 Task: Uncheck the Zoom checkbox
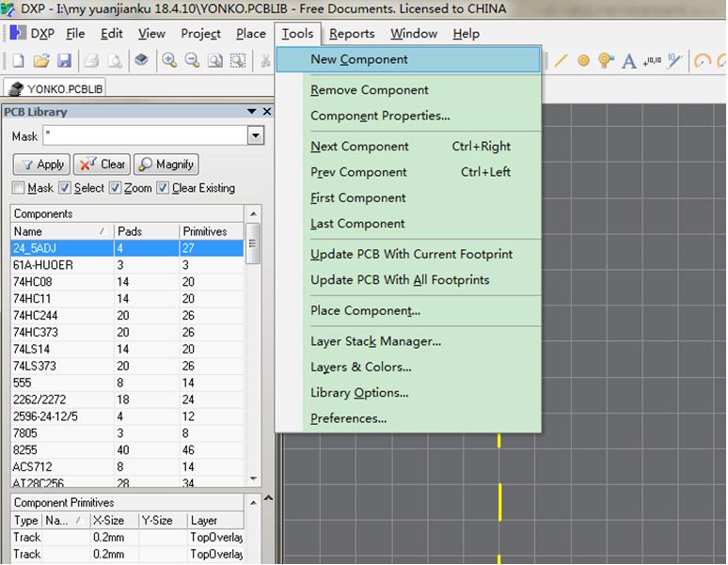pyautogui.click(x=115, y=188)
